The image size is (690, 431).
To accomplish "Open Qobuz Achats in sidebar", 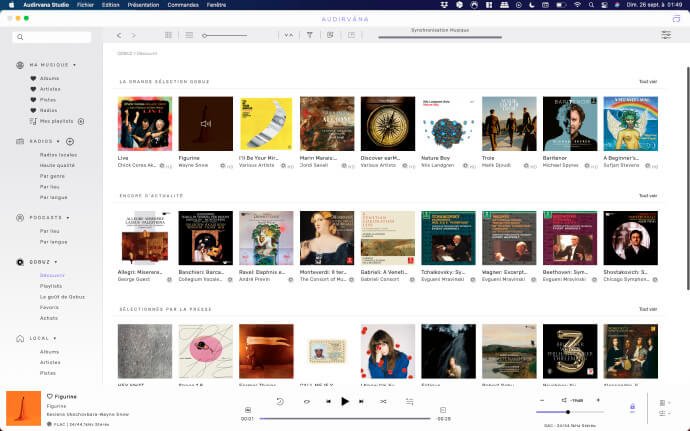I will 48,318.
